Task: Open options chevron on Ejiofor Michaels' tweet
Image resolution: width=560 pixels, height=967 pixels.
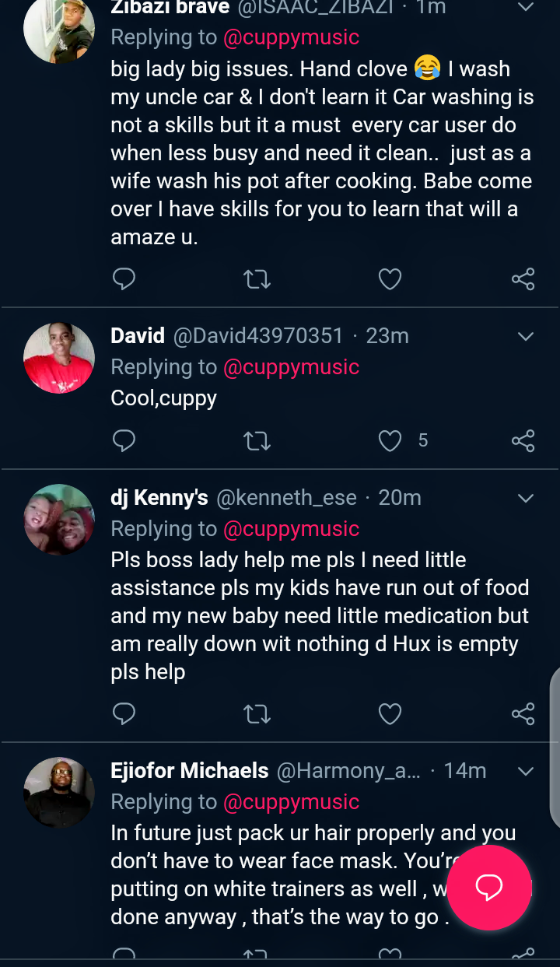Action: pos(526,771)
